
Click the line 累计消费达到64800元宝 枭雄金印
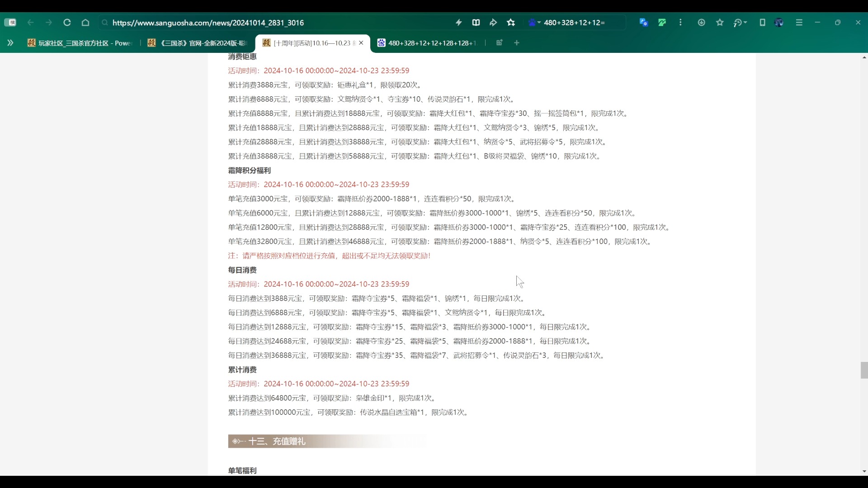click(x=333, y=398)
